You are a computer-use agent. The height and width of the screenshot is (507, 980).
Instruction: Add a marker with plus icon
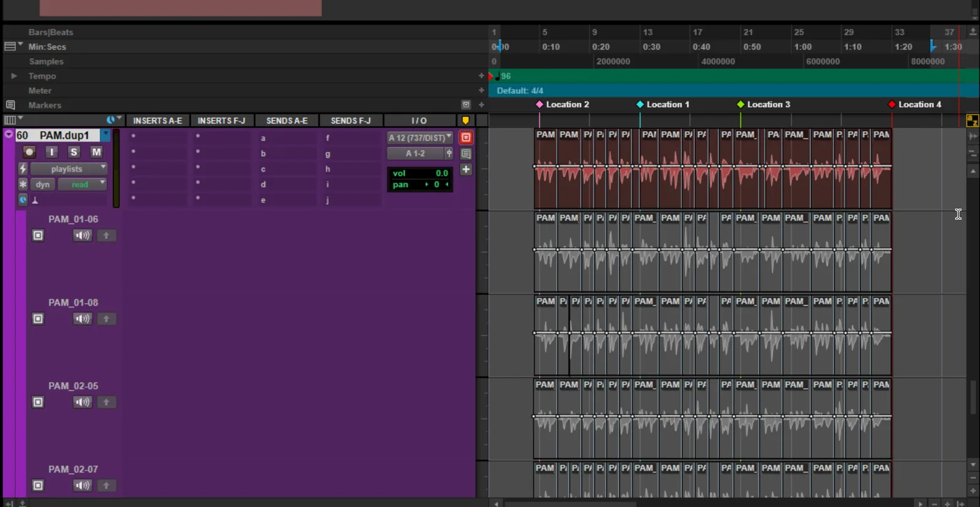pyautogui.click(x=481, y=105)
